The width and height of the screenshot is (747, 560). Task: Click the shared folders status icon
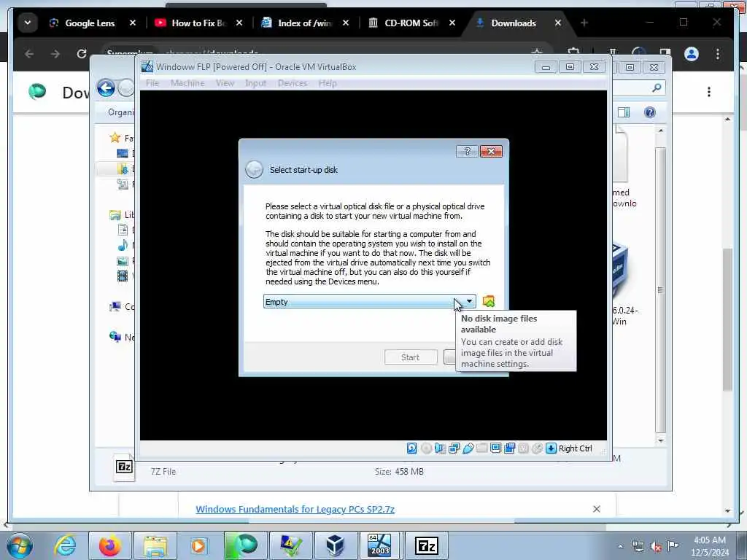pyautogui.click(x=481, y=448)
